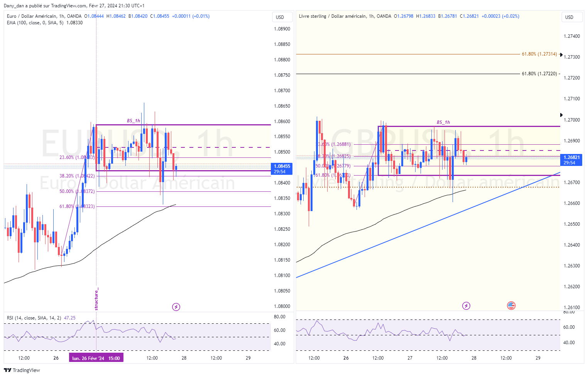Click the 1.27400 price axis label
588x377 pixels.
[572, 36]
